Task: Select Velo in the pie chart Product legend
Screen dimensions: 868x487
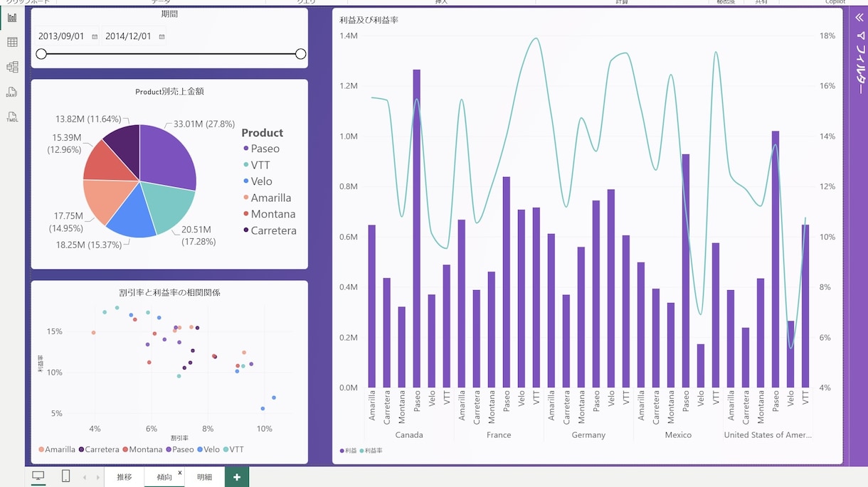Action: [258, 181]
